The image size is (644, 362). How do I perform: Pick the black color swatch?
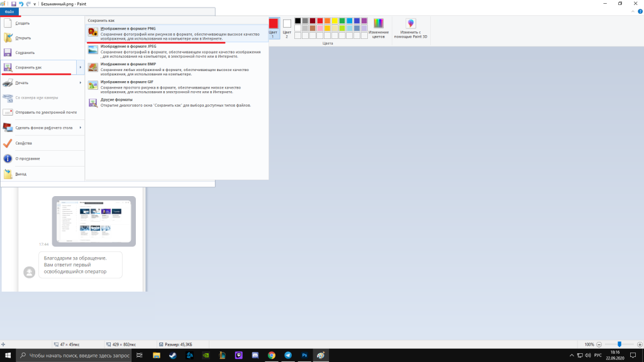[x=297, y=21]
